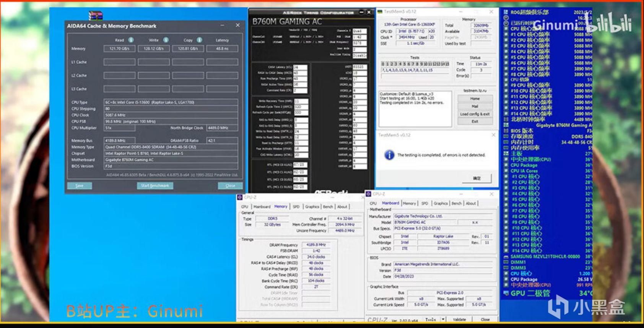644x328 pixels.
Task: Click the Copy info icon in AIDA64
Action: point(199,40)
